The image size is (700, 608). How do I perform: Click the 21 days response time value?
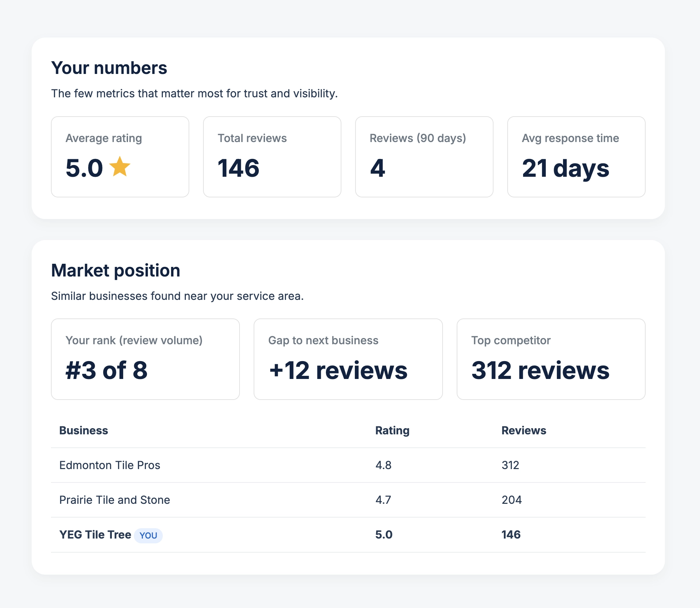(565, 168)
